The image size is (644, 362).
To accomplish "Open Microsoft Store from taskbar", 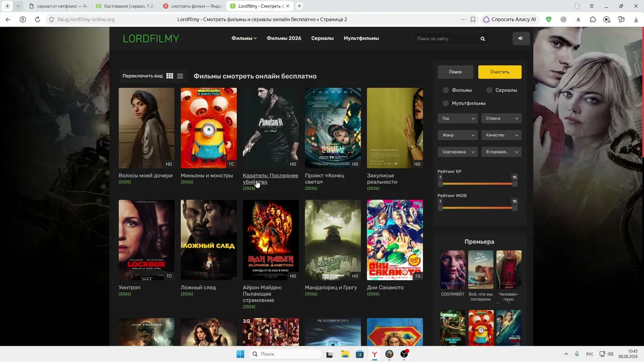I will coord(360,354).
